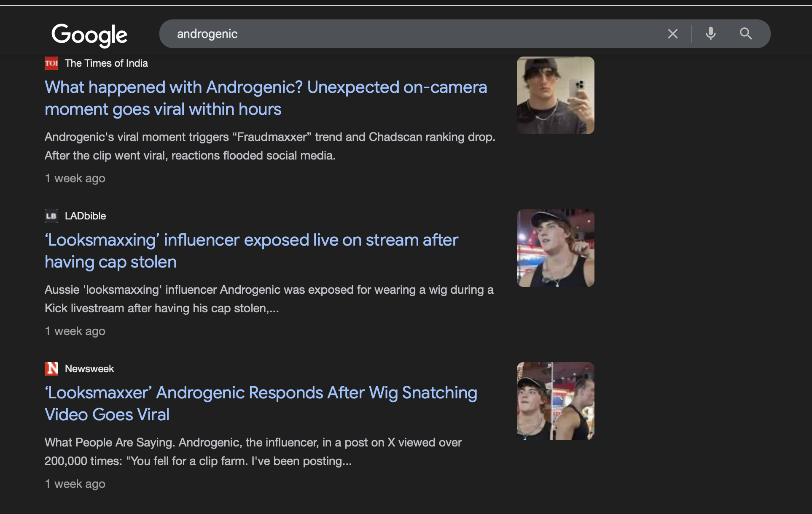Click the Newsweek N favicon

click(51, 369)
